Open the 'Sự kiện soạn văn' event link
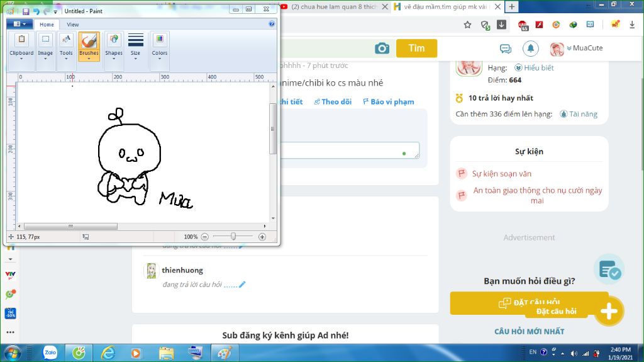 501,174
